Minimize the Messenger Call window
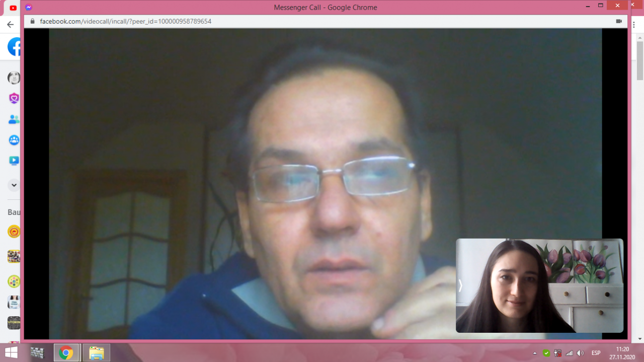This screenshot has width=644, height=362. (588, 6)
